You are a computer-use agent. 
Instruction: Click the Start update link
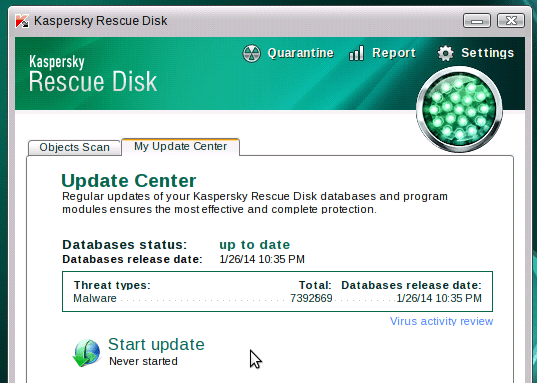pyautogui.click(x=156, y=344)
